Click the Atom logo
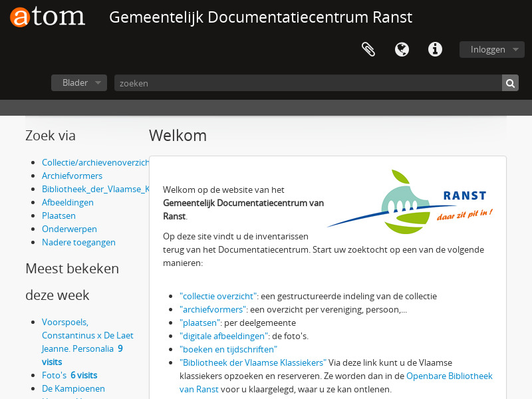 (47, 18)
